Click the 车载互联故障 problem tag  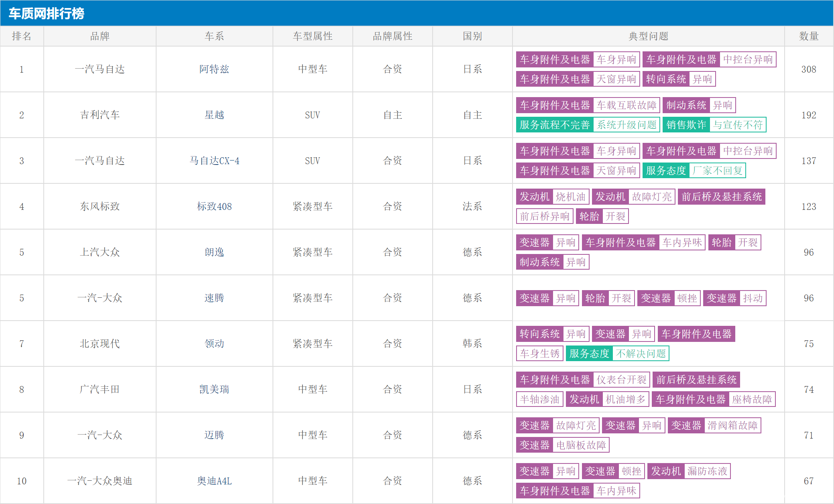coord(626,105)
